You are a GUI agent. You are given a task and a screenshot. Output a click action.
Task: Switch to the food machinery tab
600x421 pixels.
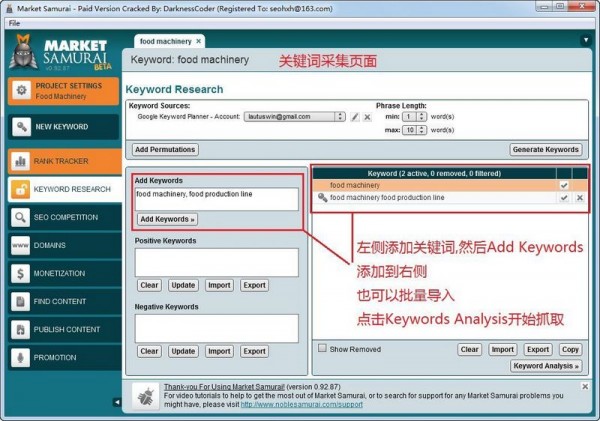click(166, 41)
